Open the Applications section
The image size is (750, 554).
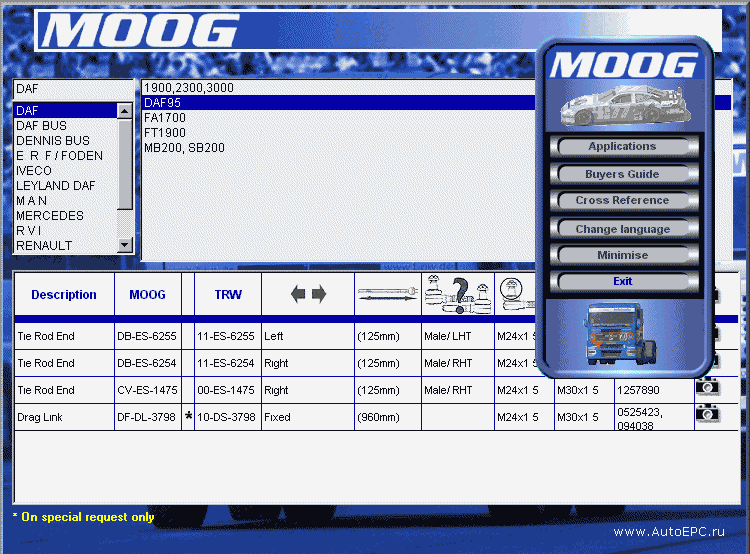[x=624, y=146]
